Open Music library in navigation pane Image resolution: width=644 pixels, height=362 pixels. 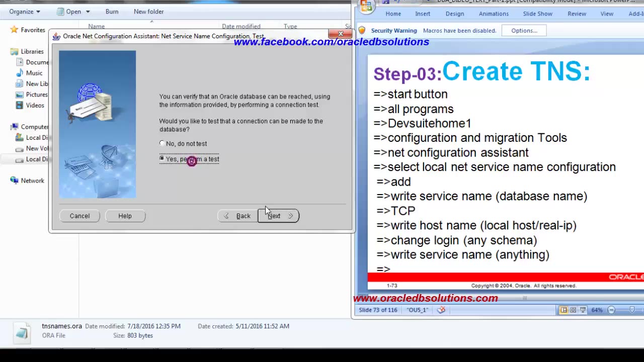click(34, 73)
